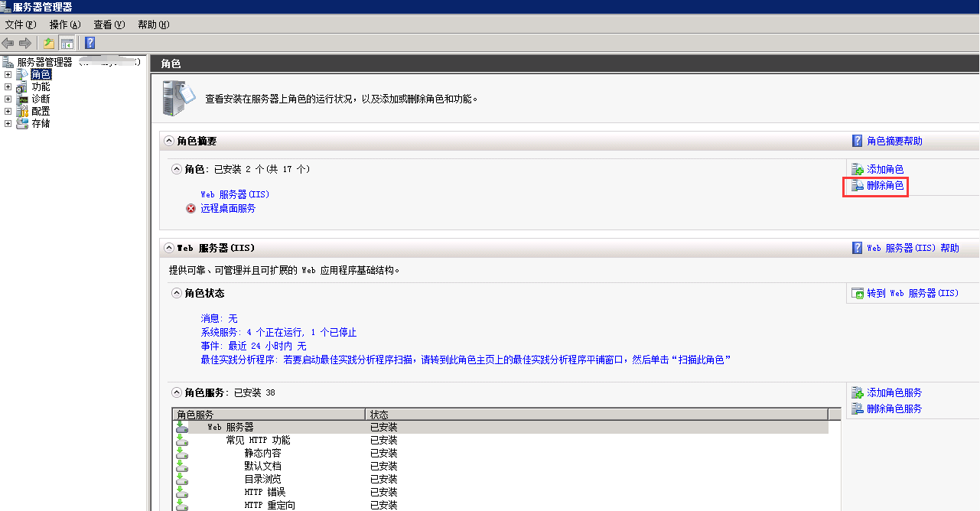Open the 查看(V) menu
The height and width of the screenshot is (511, 980).
pyautogui.click(x=109, y=24)
